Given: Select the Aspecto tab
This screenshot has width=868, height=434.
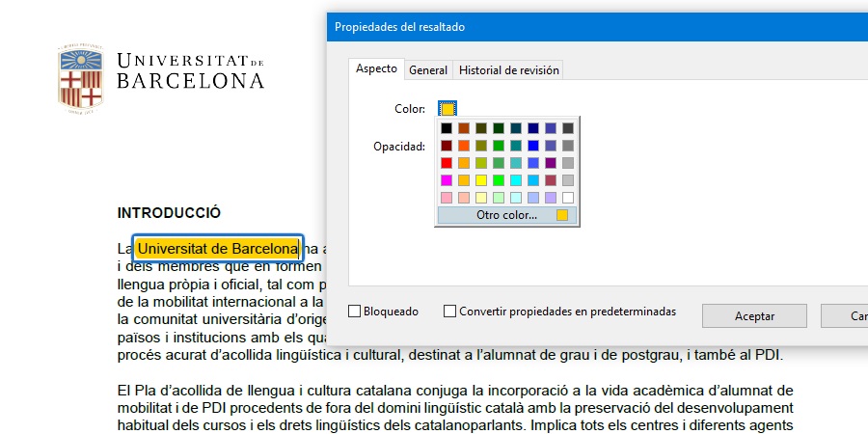Looking at the screenshot, I should (x=376, y=69).
